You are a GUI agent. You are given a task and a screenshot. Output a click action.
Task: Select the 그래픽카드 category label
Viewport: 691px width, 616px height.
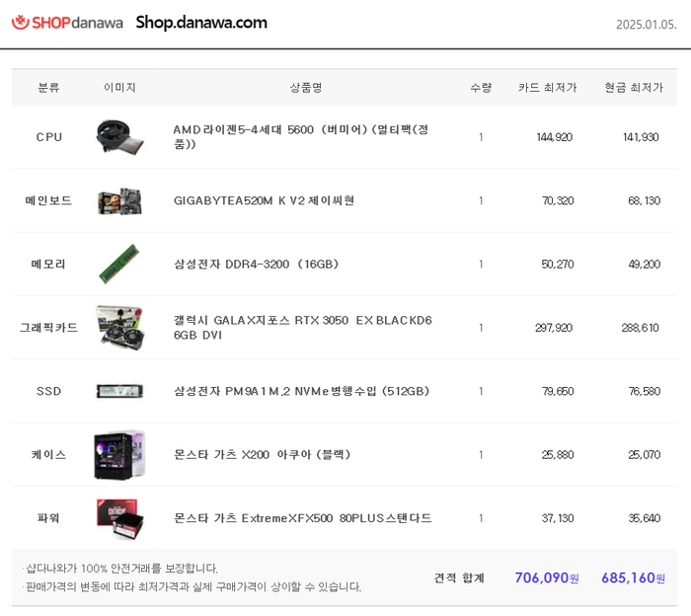tap(49, 328)
